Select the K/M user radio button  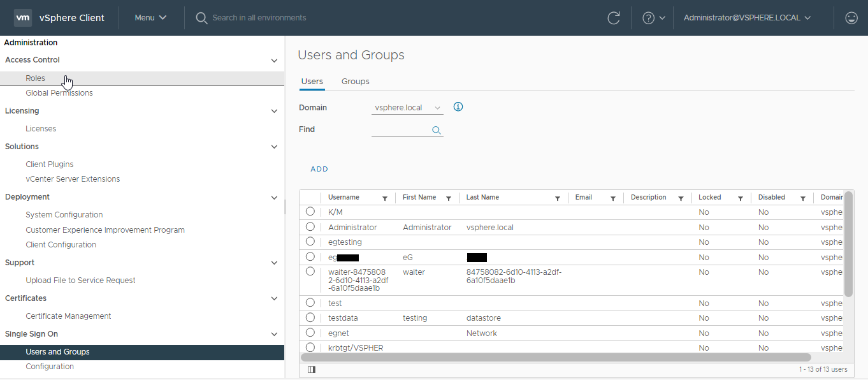310,211
